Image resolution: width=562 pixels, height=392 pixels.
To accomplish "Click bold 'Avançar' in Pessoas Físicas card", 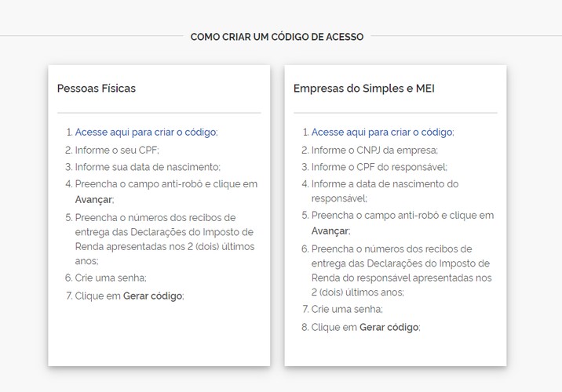I will click(93, 200).
